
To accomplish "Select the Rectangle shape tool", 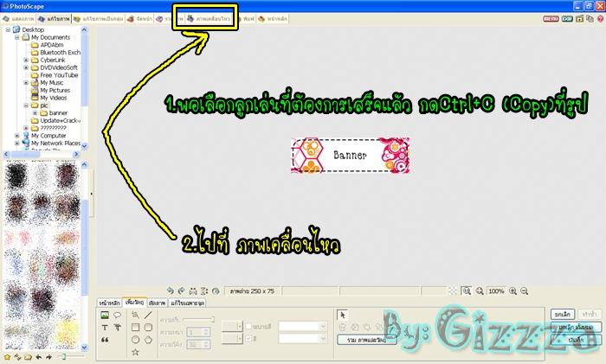I will pos(135,328).
